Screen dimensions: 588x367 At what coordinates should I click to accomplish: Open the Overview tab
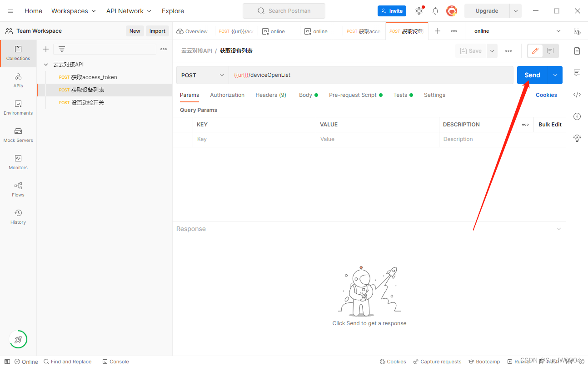tap(192, 31)
